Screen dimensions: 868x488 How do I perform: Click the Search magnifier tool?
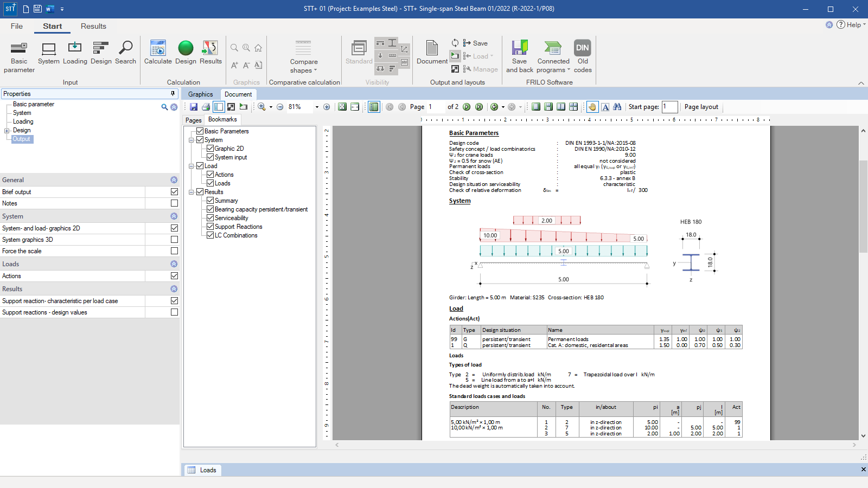tap(125, 53)
